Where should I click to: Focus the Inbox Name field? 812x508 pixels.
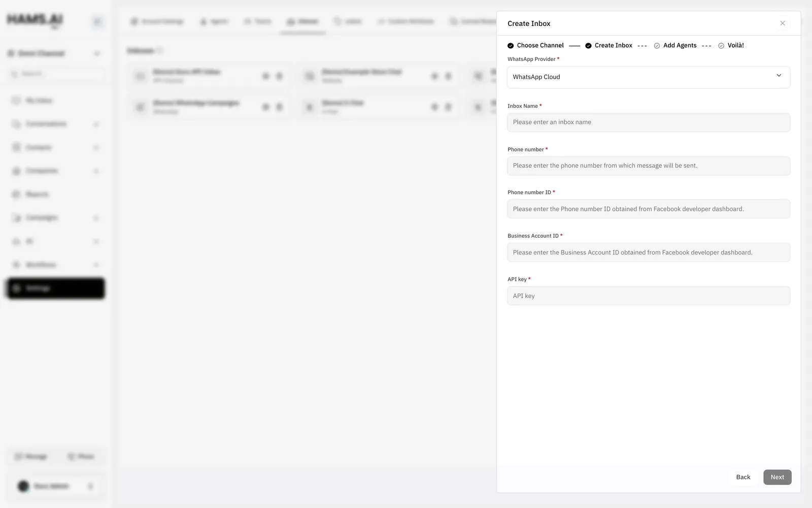click(649, 122)
